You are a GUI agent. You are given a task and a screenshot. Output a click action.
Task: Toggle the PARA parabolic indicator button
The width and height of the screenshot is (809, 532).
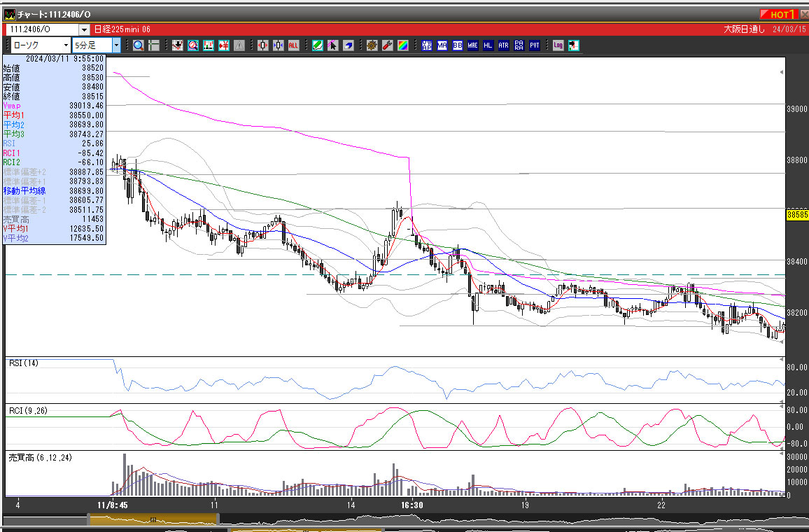point(519,45)
